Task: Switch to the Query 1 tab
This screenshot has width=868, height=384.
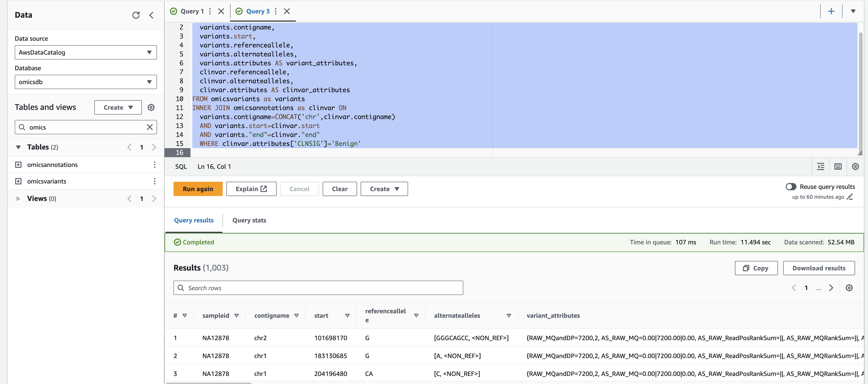Action: coord(192,11)
